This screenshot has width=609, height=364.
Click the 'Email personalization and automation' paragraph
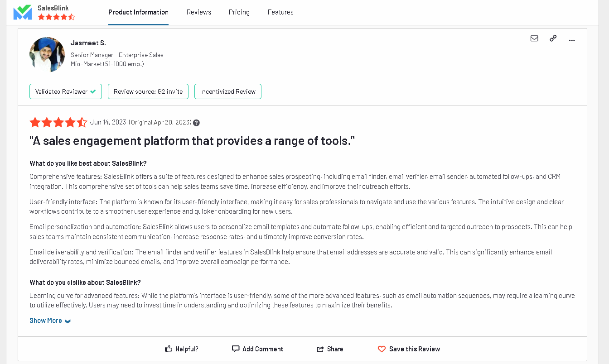(x=301, y=232)
